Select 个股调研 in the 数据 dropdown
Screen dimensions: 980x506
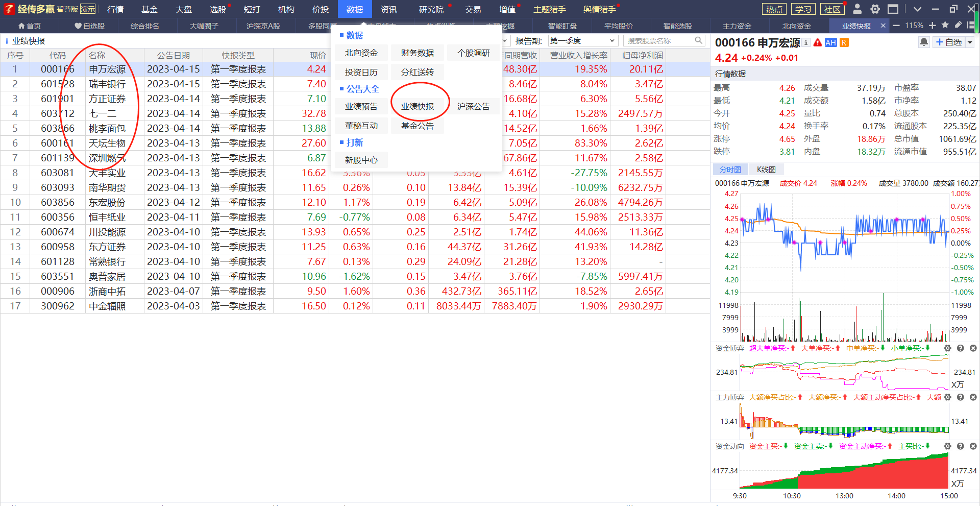tap(474, 53)
